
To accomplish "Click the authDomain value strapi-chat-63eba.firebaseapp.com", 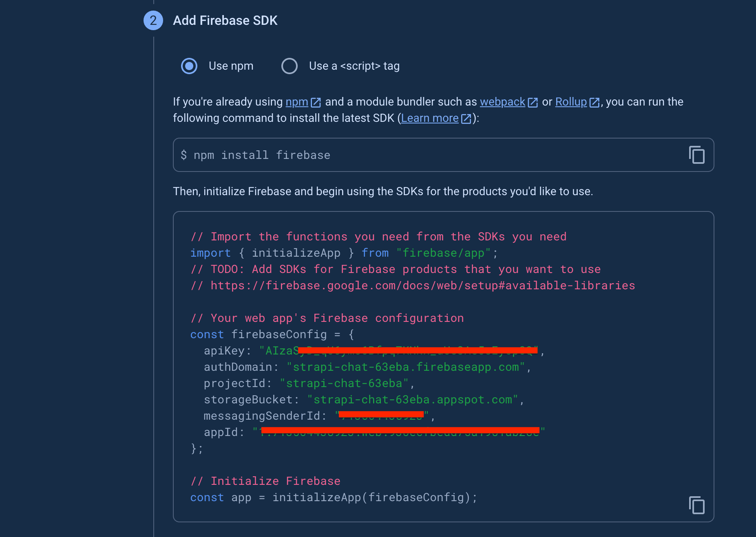I will (406, 367).
